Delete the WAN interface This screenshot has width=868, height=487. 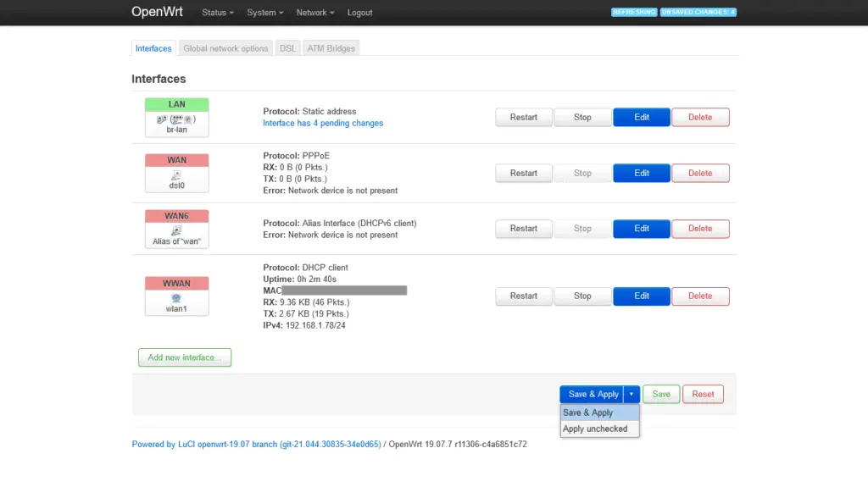700,174
